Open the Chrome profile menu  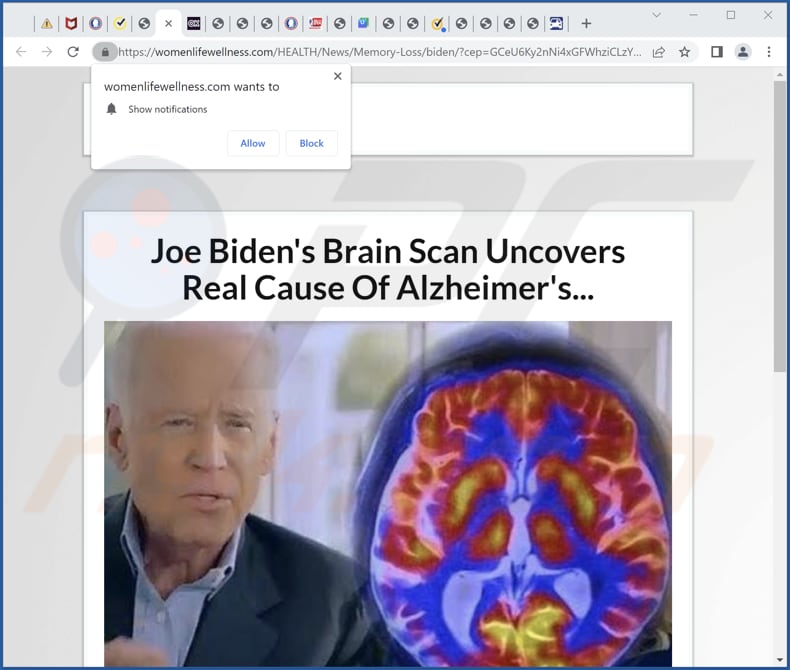coord(743,51)
